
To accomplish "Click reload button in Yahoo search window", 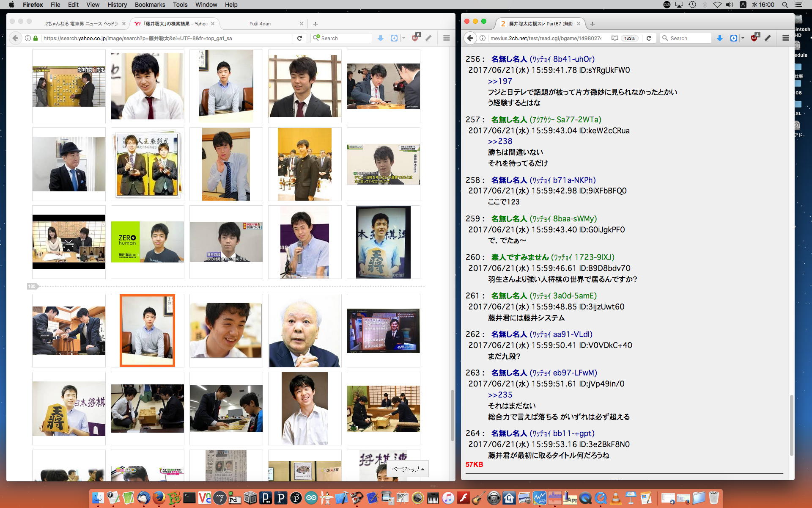I will coord(299,38).
